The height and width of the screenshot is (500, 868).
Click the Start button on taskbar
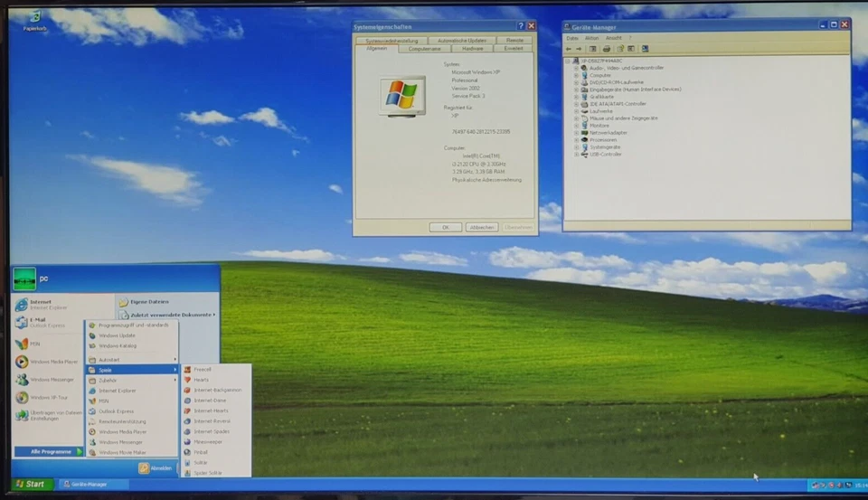click(33, 485)
